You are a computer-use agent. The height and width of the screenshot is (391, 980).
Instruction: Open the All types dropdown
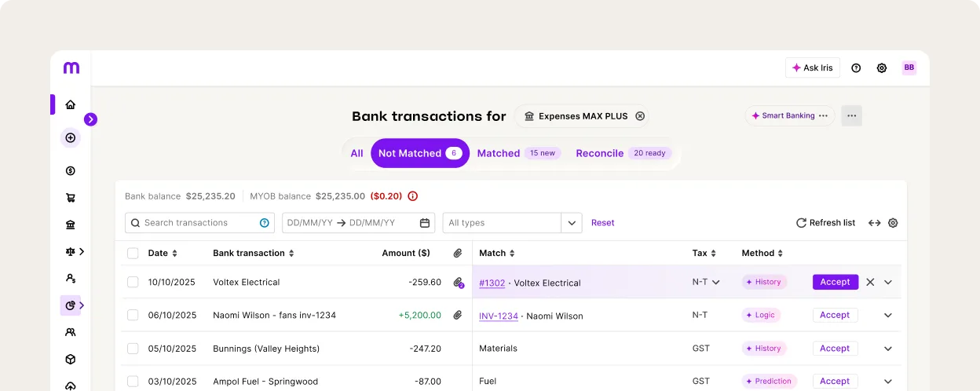point(512,223)
